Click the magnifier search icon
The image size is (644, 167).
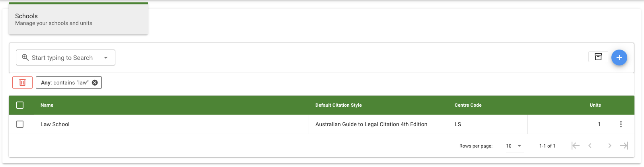[x=25, y=58]
